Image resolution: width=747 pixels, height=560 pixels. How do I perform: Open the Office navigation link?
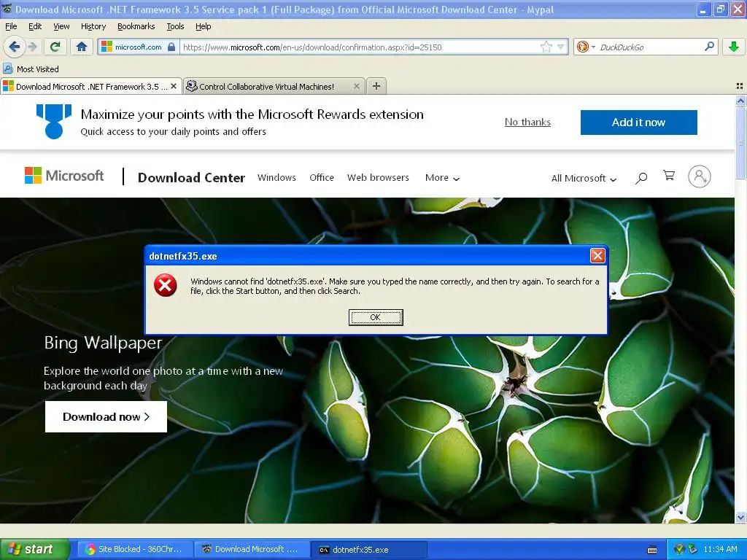click(322, 178)
